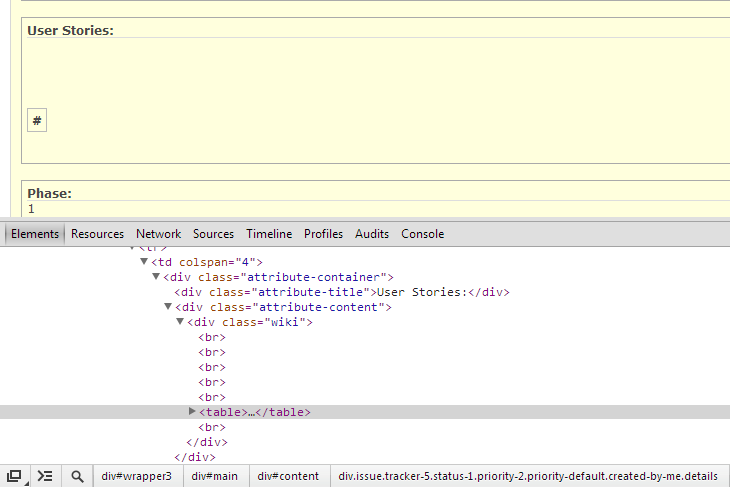Collapse the attribute-content div node
730x487 pixels.
click(x=168, y=307)
